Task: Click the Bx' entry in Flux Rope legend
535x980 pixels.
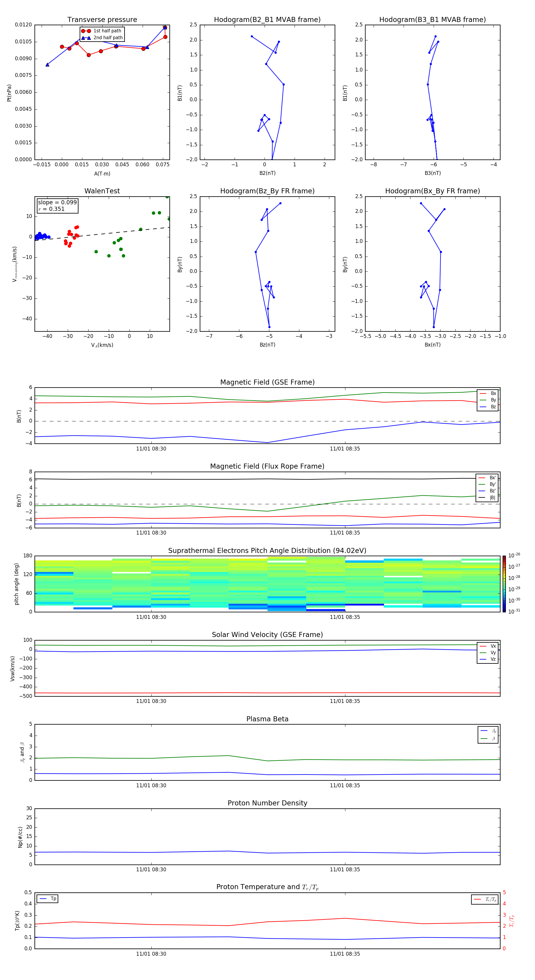Action: click(x=487, y=478)
